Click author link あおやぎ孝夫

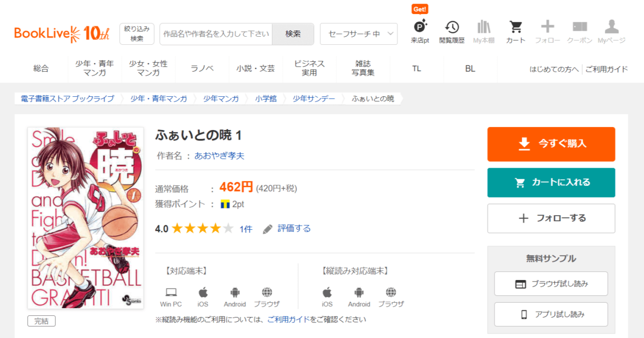(x=219, y=156)
